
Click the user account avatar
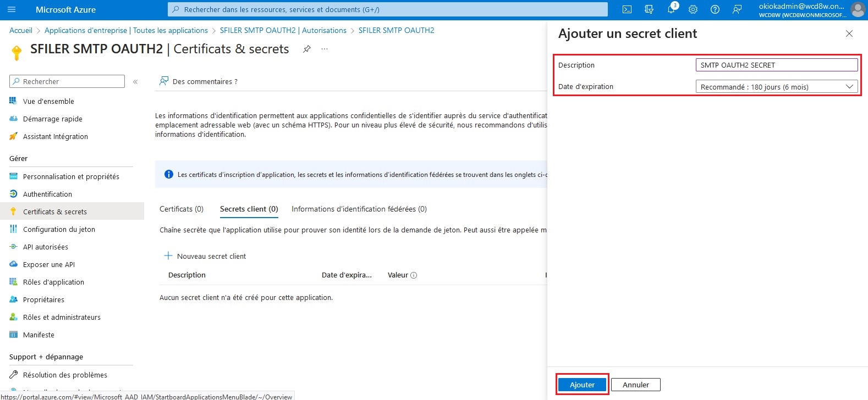(858, 9)
